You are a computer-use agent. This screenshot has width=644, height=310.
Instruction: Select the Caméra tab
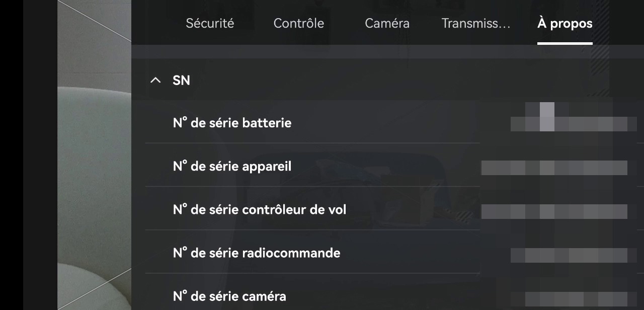click(387, 23)
